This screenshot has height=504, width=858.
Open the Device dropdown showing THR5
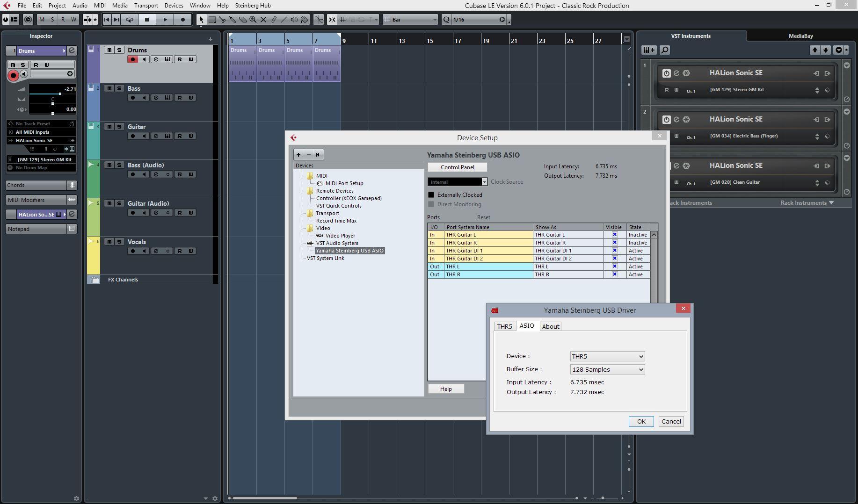[x=607, y=356]
